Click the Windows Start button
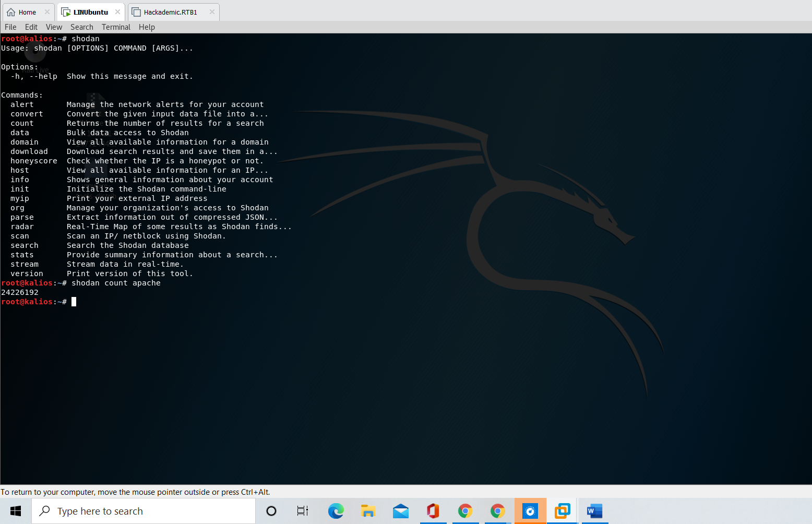The height and width of the screenshot is (524, 812). click(x=16, y=511)
